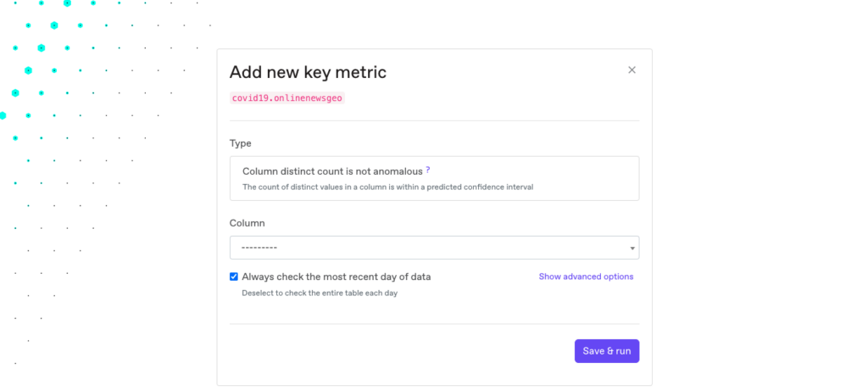868x391 pixels.
Task: Close the Add new key metric dialog
Action: (x=632, y=70)
